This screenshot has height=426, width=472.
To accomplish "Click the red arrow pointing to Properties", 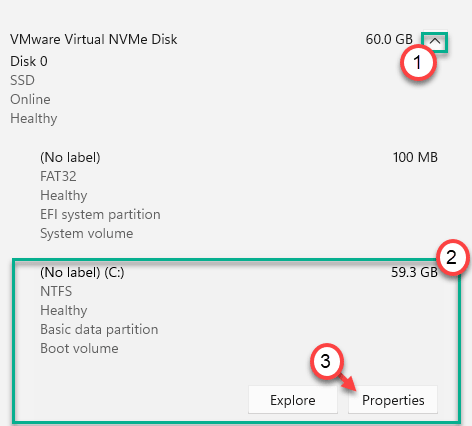I will click(347, 382).
